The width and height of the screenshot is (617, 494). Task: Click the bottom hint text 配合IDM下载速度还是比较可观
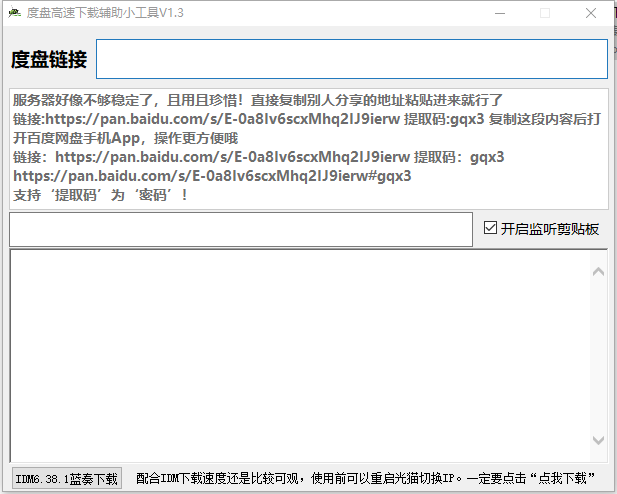coord(366,478)
